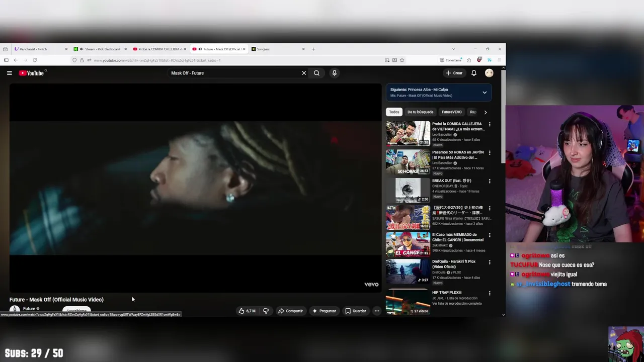Open options menu for BREAK OUT video
Screen dimensions: 644x362
point(490,181)
